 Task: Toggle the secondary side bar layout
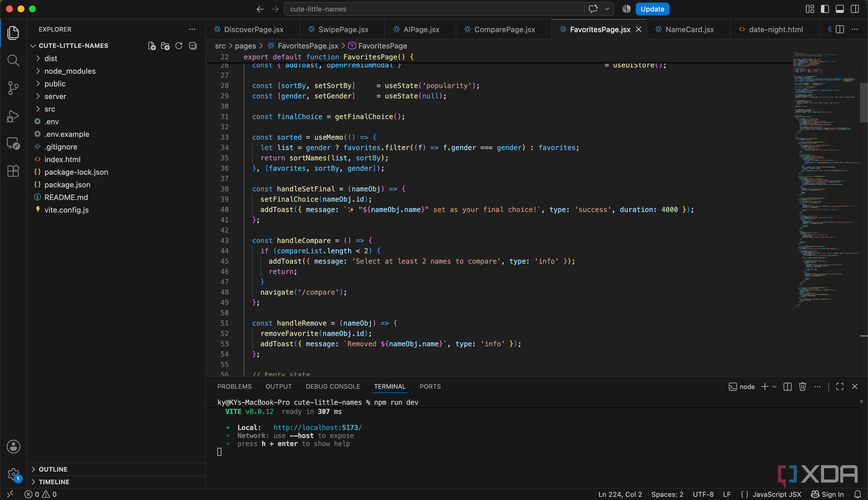point(855,9)
